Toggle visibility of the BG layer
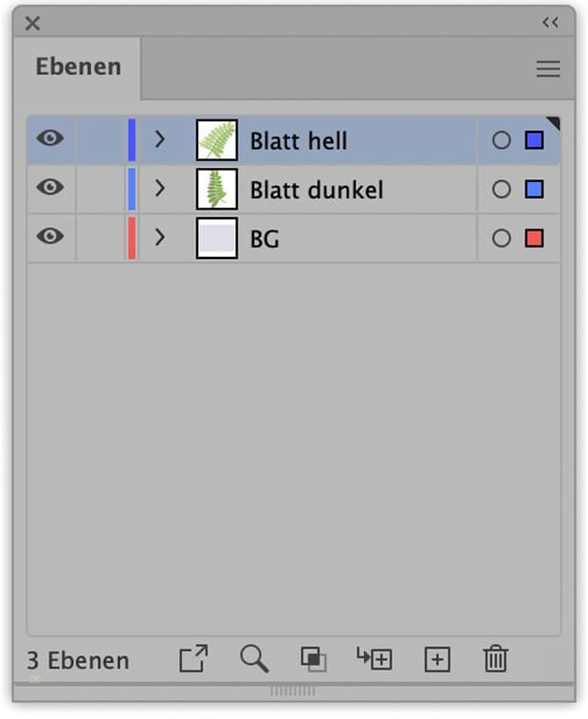 [50, 238]
